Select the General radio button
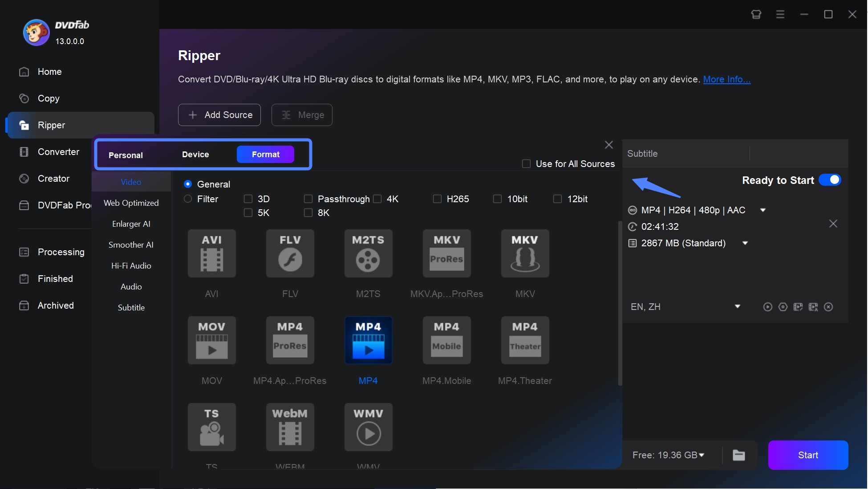The height and width of the screenshot is (489, 868). 188,183
